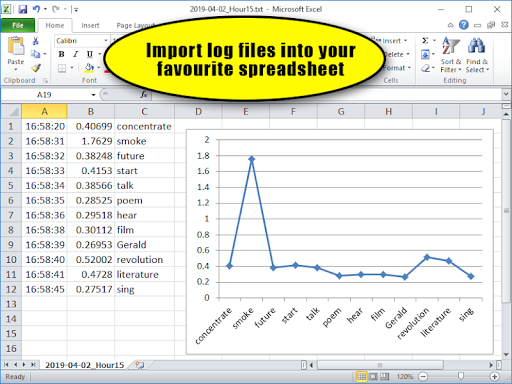The width and height of the screenshot is (512, 384).
Task: Click the Save icon in quick access toolbar
Action: click(x=23, y=9)
